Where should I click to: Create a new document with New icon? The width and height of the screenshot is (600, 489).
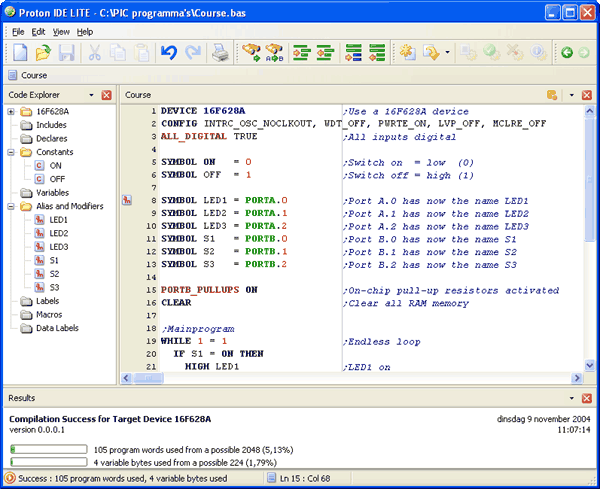point(20,52)
